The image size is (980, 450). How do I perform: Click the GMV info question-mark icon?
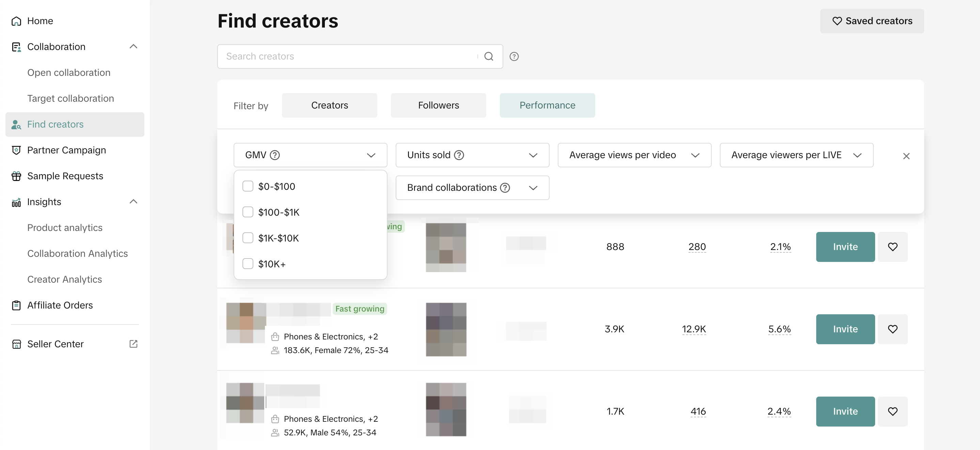click(x=275, y=155)
